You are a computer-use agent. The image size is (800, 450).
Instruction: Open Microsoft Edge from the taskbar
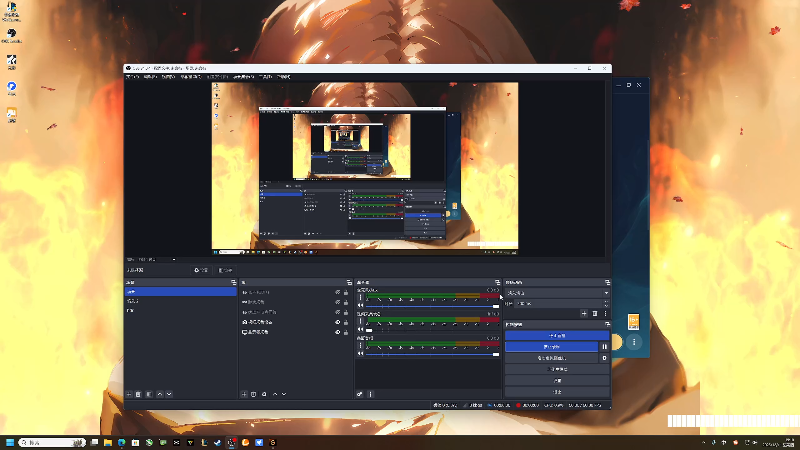coord(121,442)
